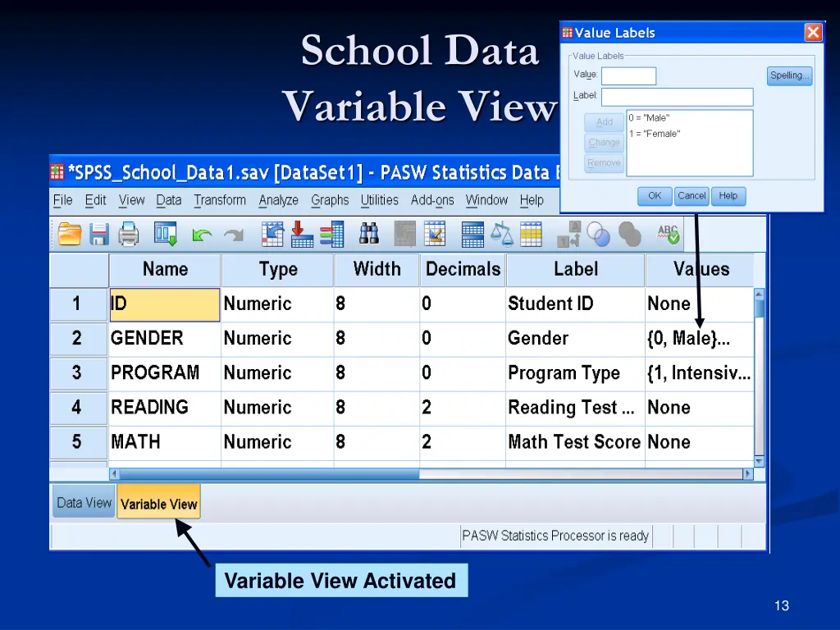Click the Print icon in toolbar
This screenshot has height=630, width=840.
[x=129, y=234]
